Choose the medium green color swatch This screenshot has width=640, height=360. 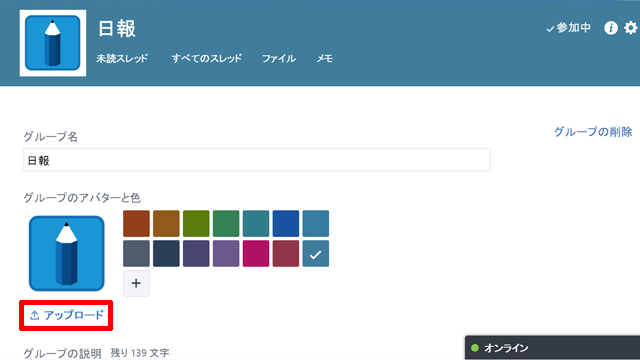click(x=226, y=224)
